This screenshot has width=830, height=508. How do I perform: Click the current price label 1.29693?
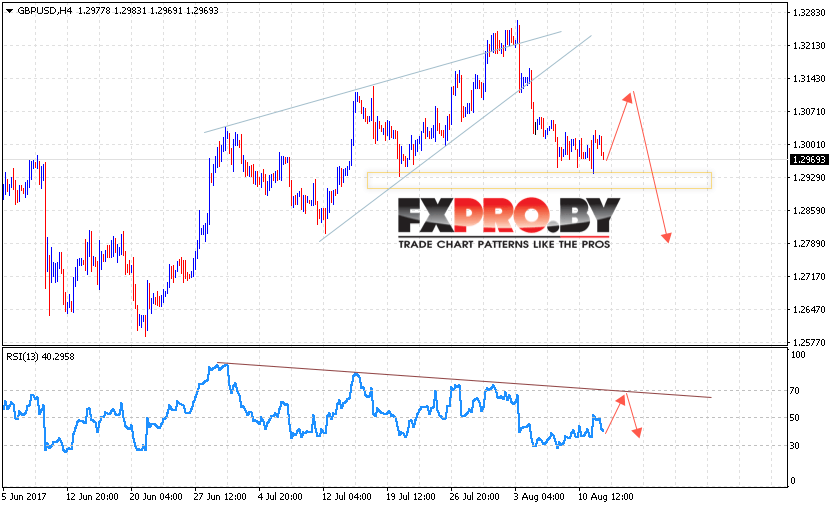(809, 159)
